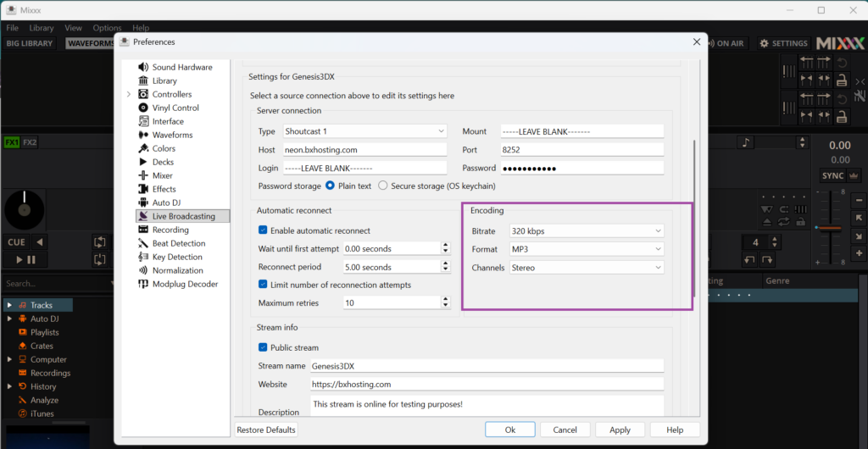Click the Apply button

tap(620, 430)
